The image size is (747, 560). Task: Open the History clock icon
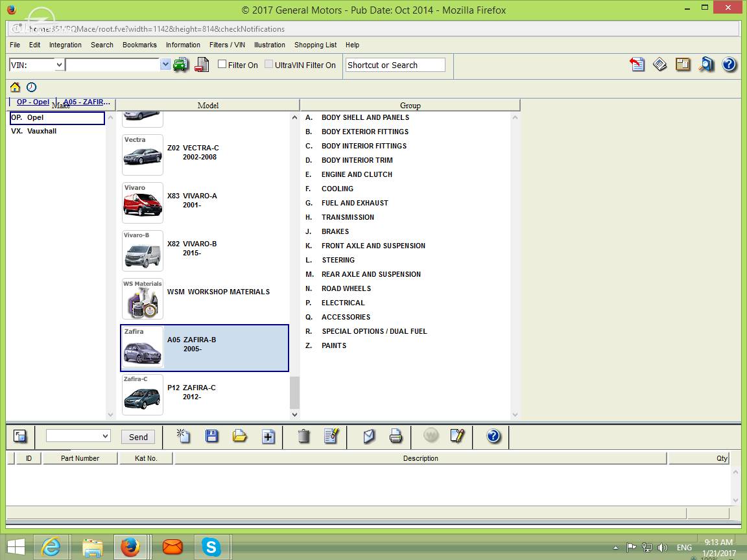[x=31, y=87]
